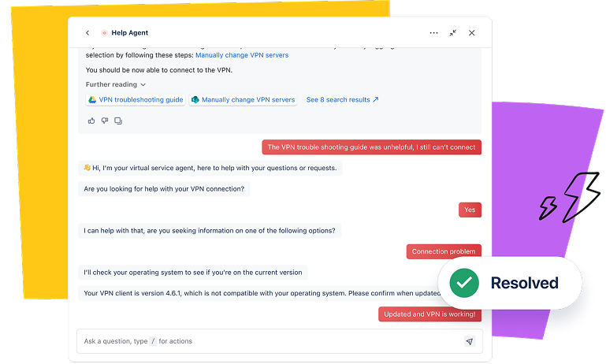
Task: Click the back arrow in the header
Action: [87, 33]
